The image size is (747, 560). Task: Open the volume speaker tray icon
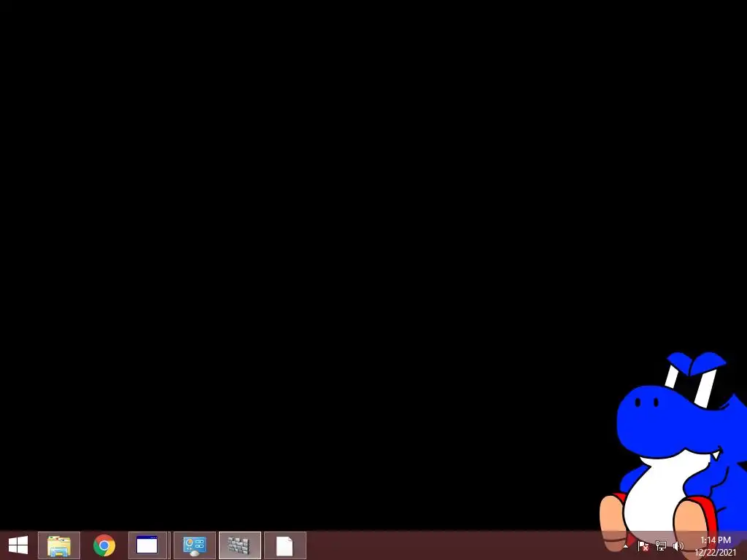[678, 546]
